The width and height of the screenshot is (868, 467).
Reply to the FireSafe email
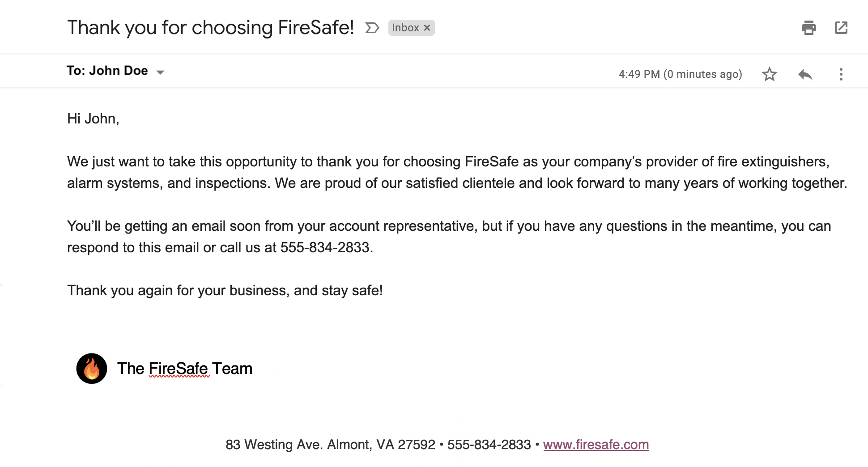[x=805, y=75]
